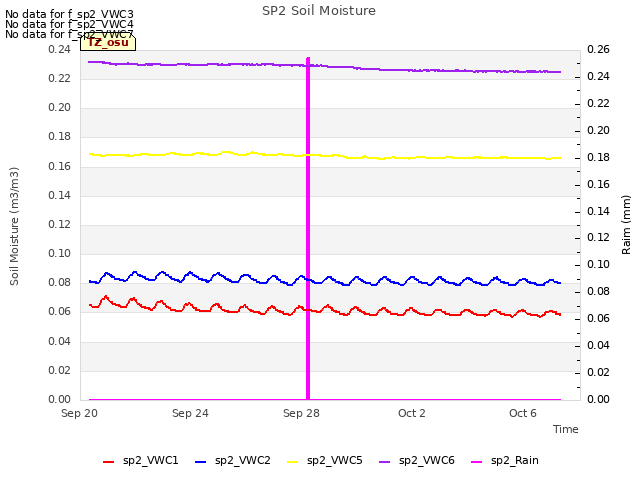Click the 0.08 left axis value

[60, 282]
